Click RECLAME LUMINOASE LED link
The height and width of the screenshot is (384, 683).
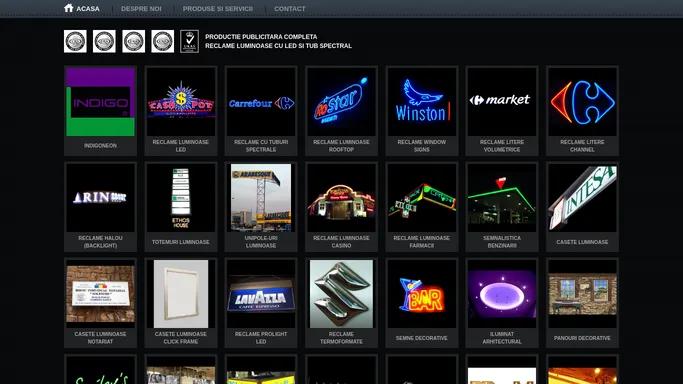(x=181, y=146)
